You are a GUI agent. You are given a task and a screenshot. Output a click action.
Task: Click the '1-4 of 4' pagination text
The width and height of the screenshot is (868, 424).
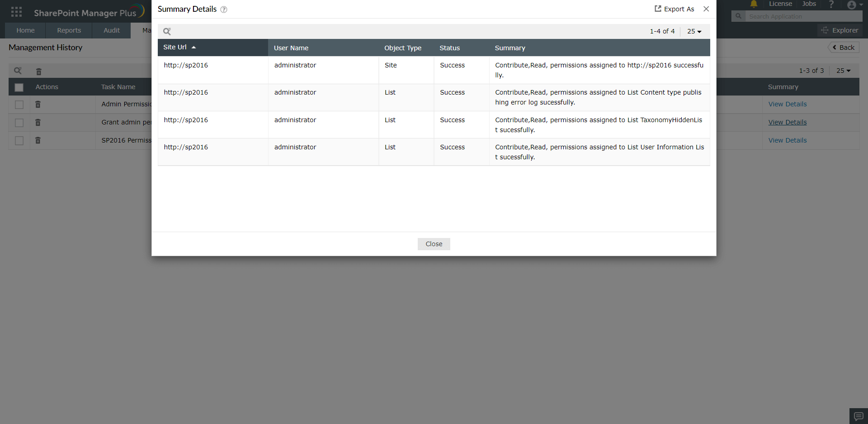tap(662, 31)
